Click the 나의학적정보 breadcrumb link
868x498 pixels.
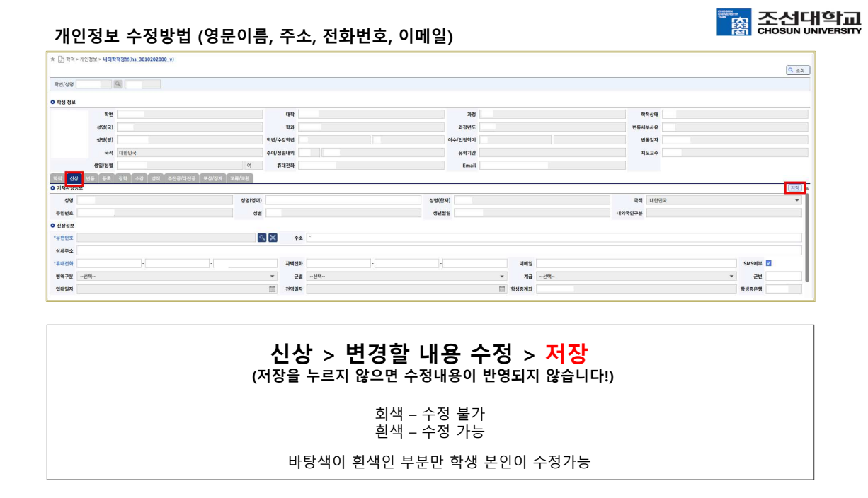pos(138,59)
